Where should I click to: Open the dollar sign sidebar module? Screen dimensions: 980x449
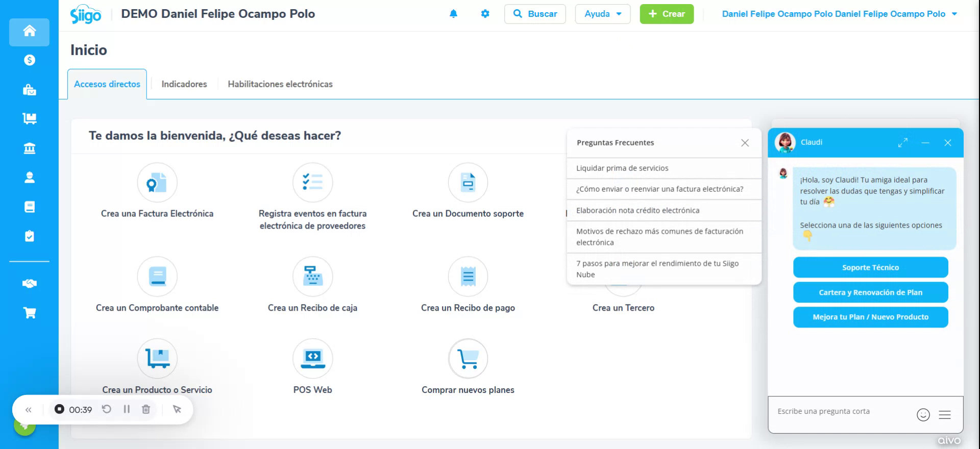coord(30,60)
